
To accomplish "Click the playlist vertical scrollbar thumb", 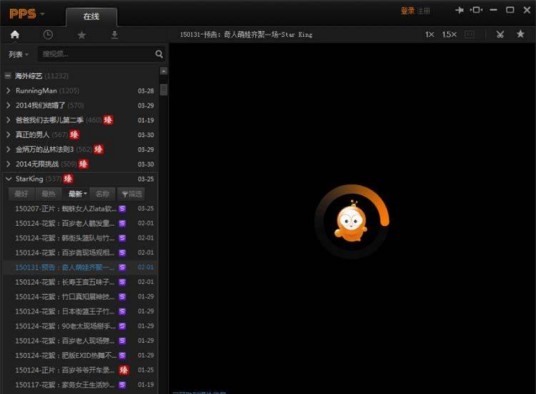I will (164, 90).
